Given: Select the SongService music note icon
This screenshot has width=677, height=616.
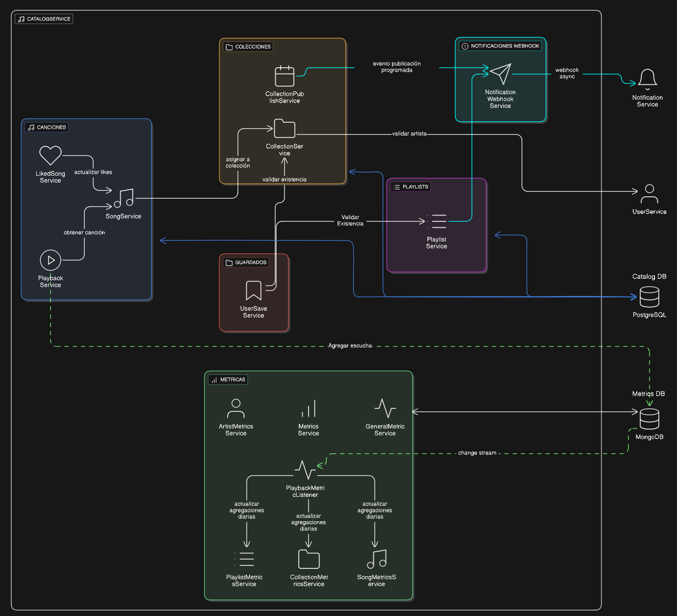Looking at the screenshot, I should click(124, 199).
